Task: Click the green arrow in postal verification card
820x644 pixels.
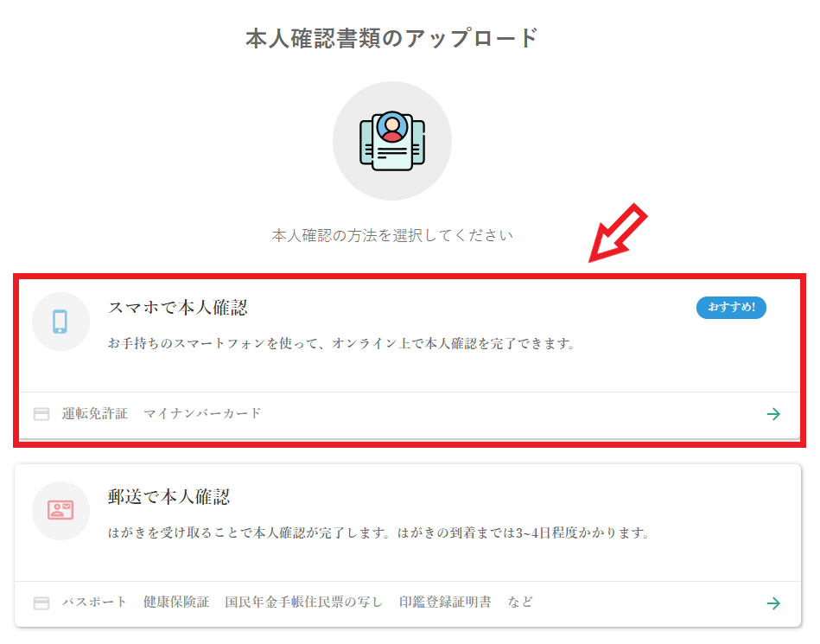Action: click(x=773, y=603)
